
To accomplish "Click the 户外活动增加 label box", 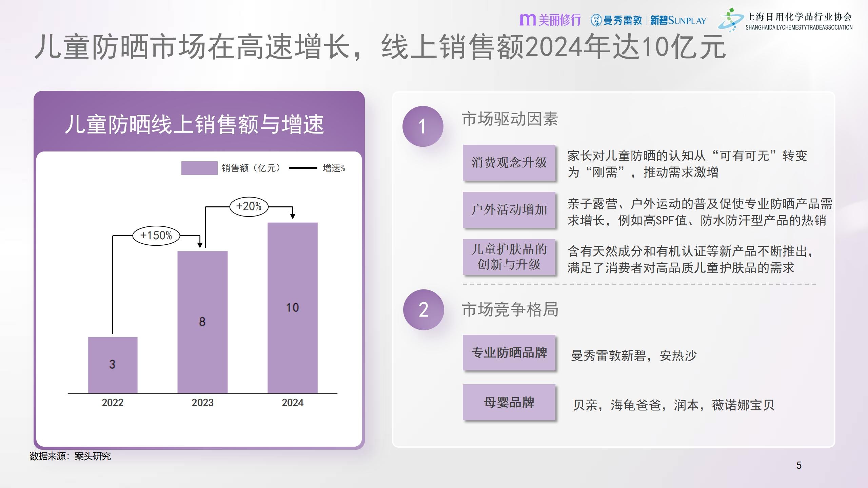I will pyautogui.click(x=509, y=209).
